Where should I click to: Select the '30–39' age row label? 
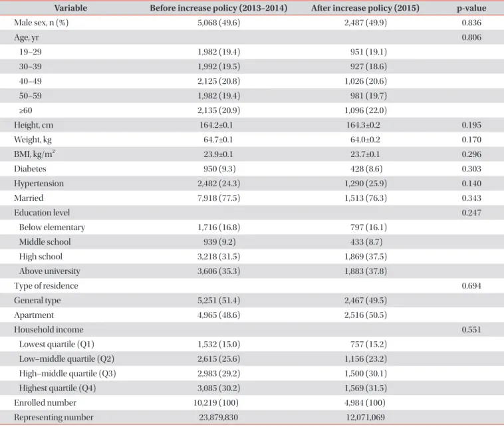click(30, 67)
